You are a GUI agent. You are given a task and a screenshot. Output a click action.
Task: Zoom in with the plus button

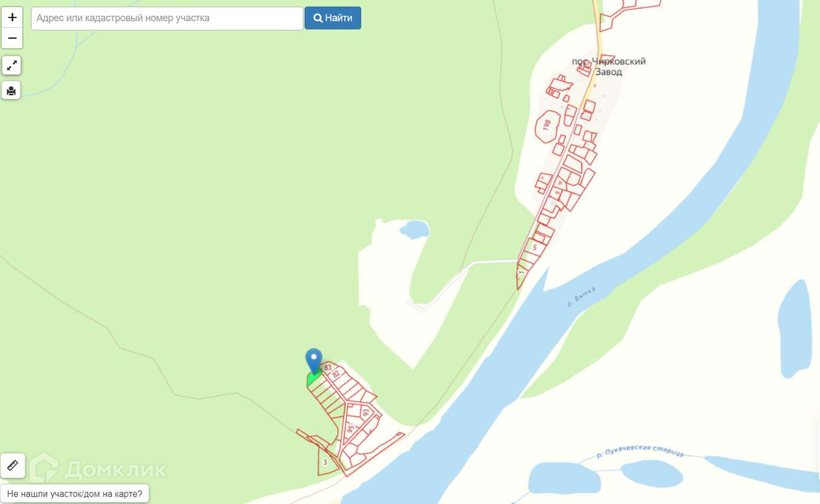point(12,17)
